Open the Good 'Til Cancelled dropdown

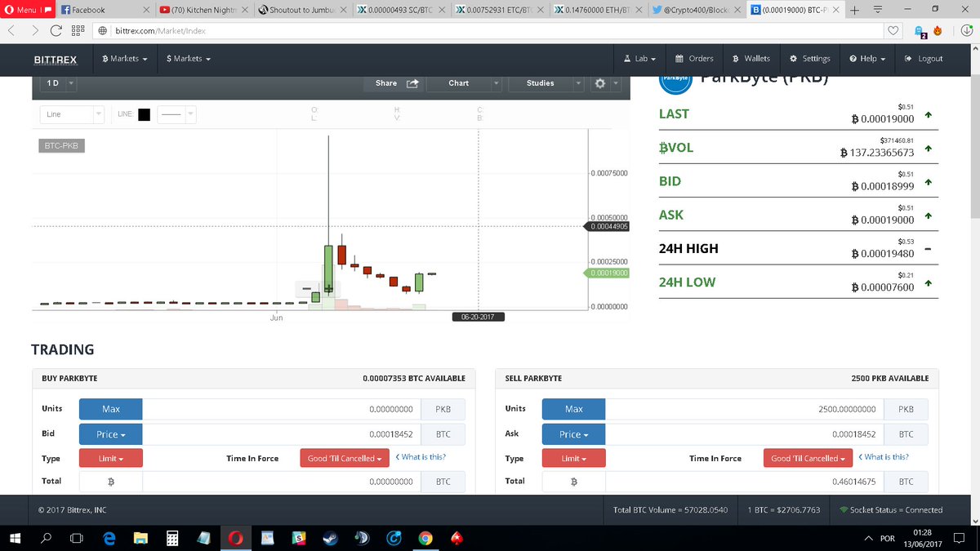[x=344, y=458]
